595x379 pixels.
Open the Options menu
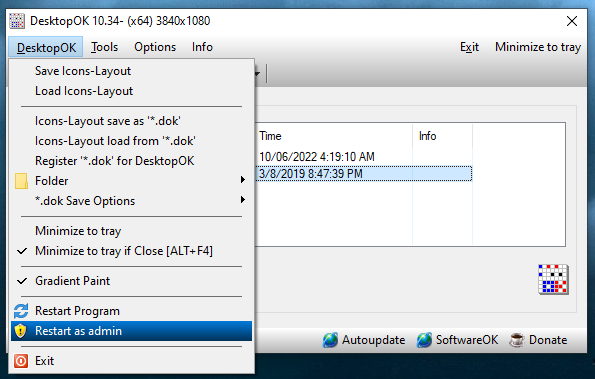coord(155,47)
